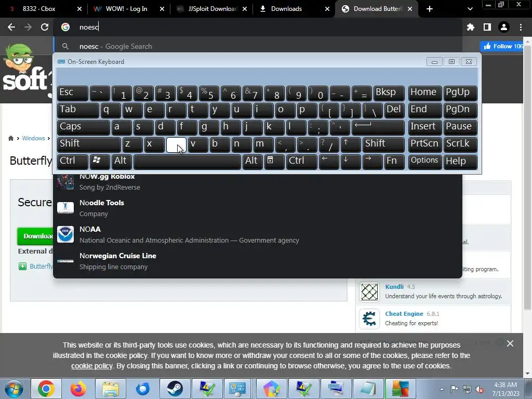Click the right arrow key on the on-screen keyboard

pyautogui.click(x=373, y=162)
